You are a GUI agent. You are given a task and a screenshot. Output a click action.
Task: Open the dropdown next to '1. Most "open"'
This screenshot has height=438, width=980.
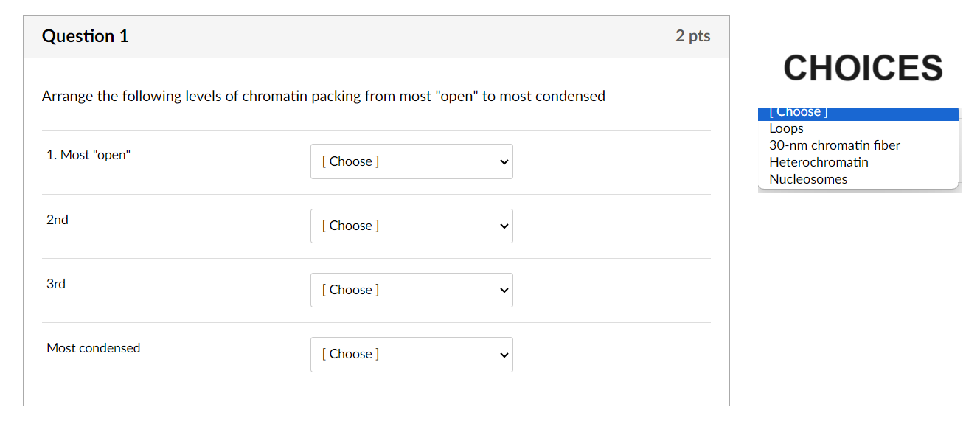(411, 161)
